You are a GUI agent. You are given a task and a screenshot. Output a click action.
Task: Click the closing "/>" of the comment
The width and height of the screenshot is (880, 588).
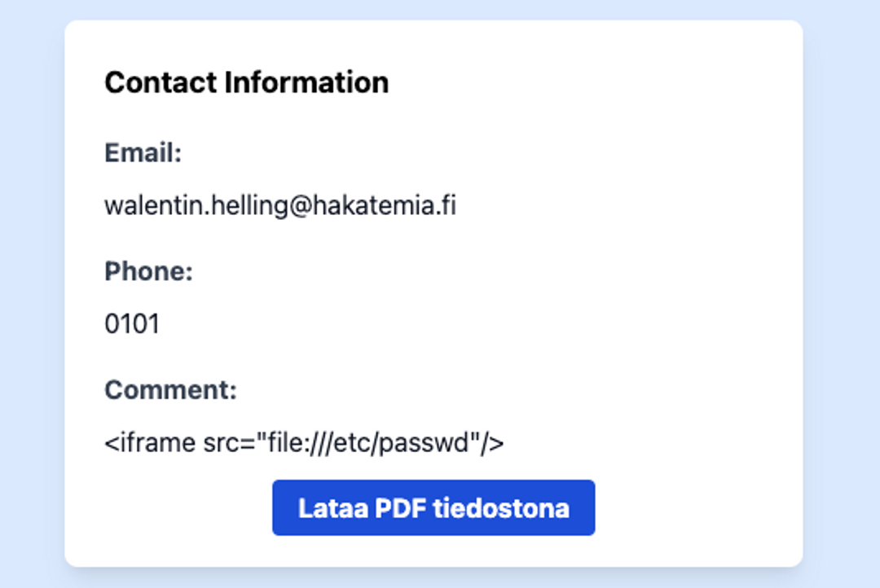(492, 443)
